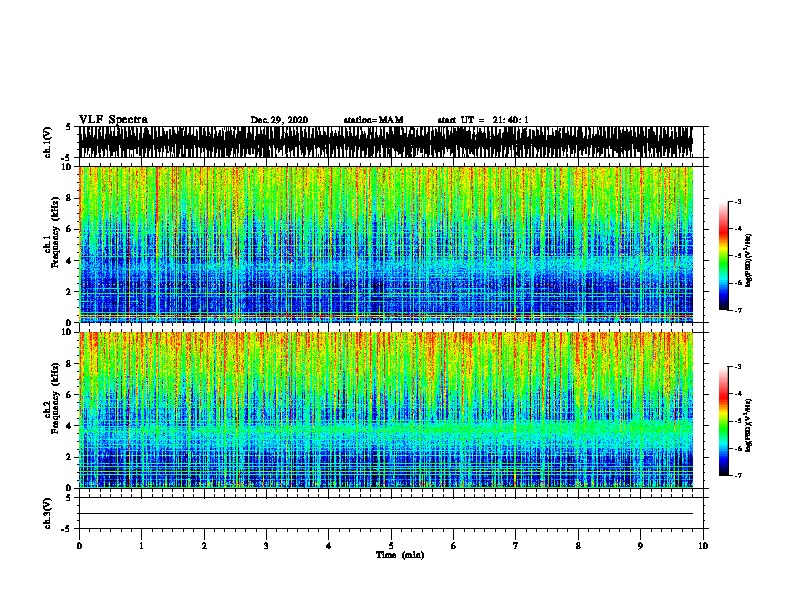The image size is (792, 612).
Task: Click the ch.1 voltage waveform strip
Action: pos(386,142)
